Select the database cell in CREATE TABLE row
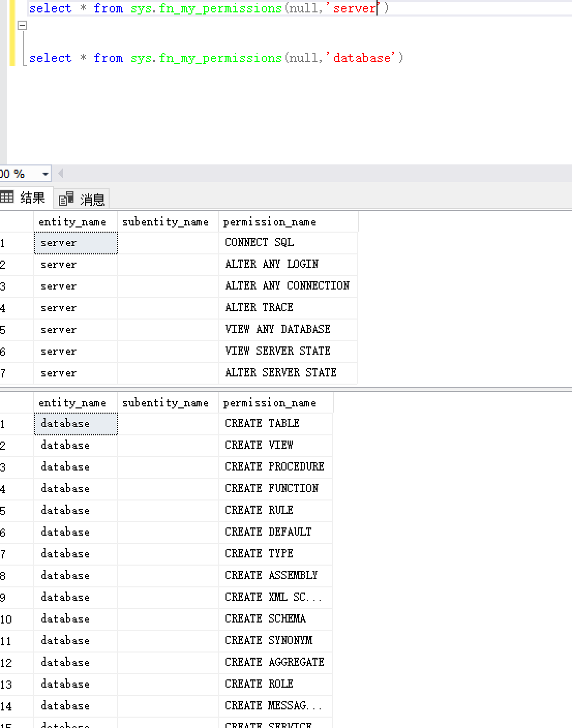 (x=76, y=423)
